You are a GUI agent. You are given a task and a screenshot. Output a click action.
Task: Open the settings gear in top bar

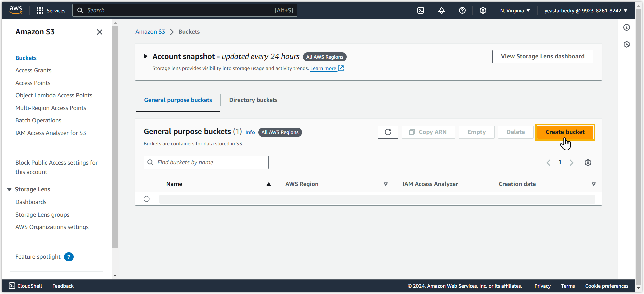pos(483,10)
